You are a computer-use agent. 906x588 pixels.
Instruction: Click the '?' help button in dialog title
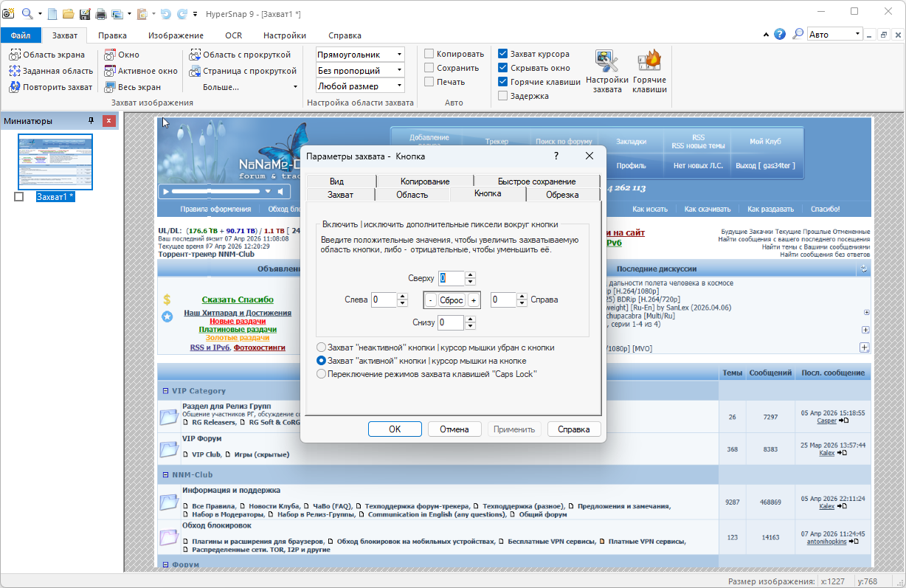[x=556, y=156]
